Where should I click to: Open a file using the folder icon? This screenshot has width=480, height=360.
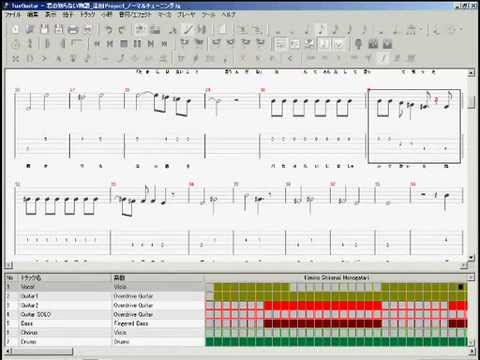[30, 29]
